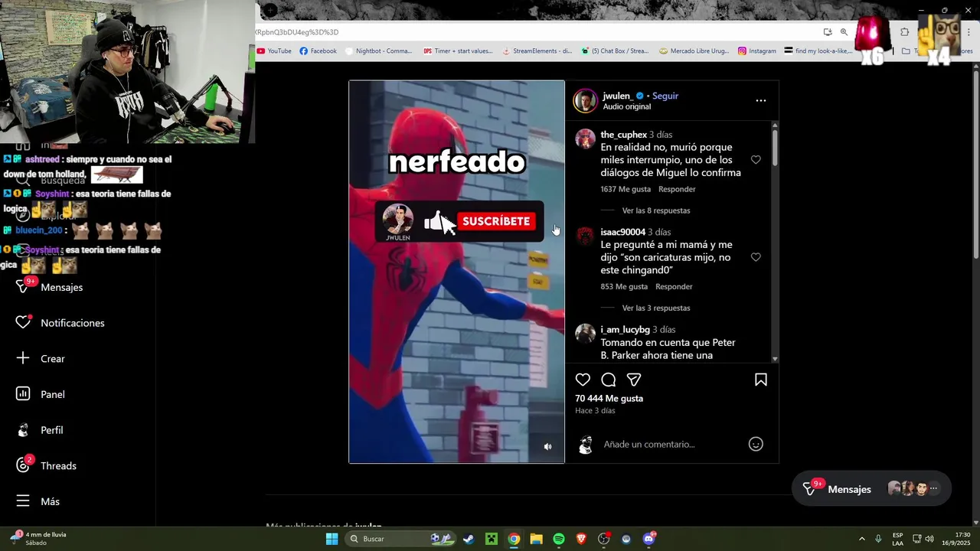This screenshot has height=551, width=980.
Task: Open the Instagram bookmark
Action: pyautogui.click(x=757, y=51)
